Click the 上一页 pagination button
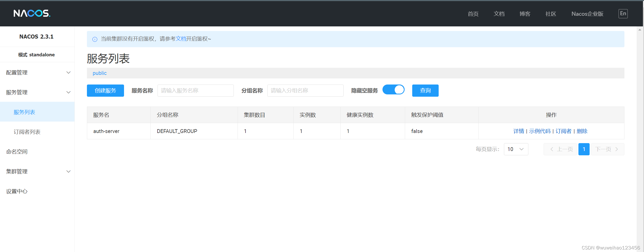Image resolution: width=644 pixels, height=252 pixels. pyautogui.click(x=560, y=149)
